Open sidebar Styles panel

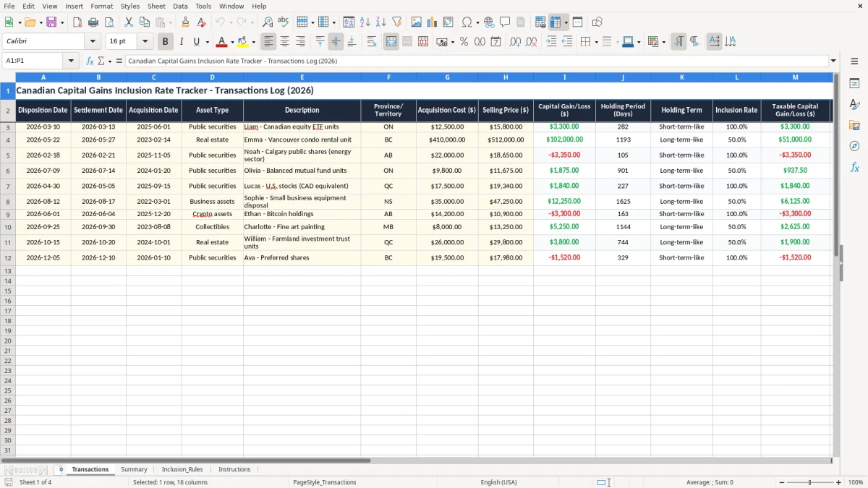point(854,105)
